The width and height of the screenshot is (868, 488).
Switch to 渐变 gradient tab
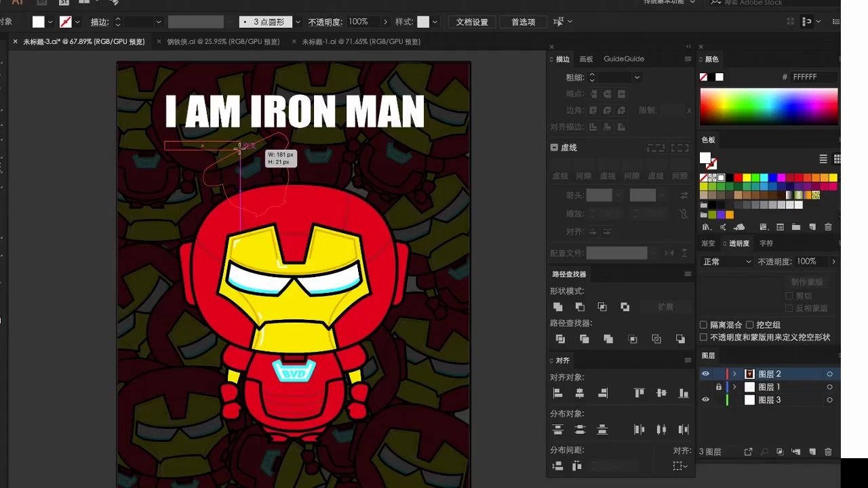tap(708, 243)
